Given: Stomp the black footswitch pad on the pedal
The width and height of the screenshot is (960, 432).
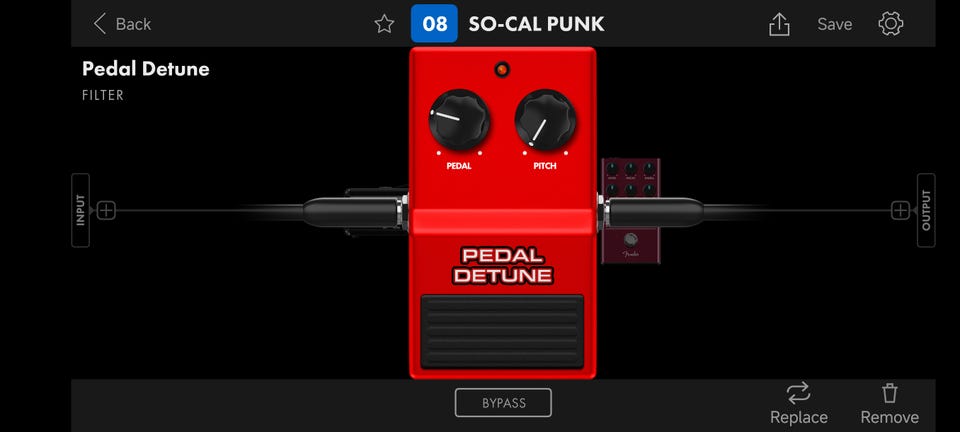Looking at the screenshot, I should [502, 331].
